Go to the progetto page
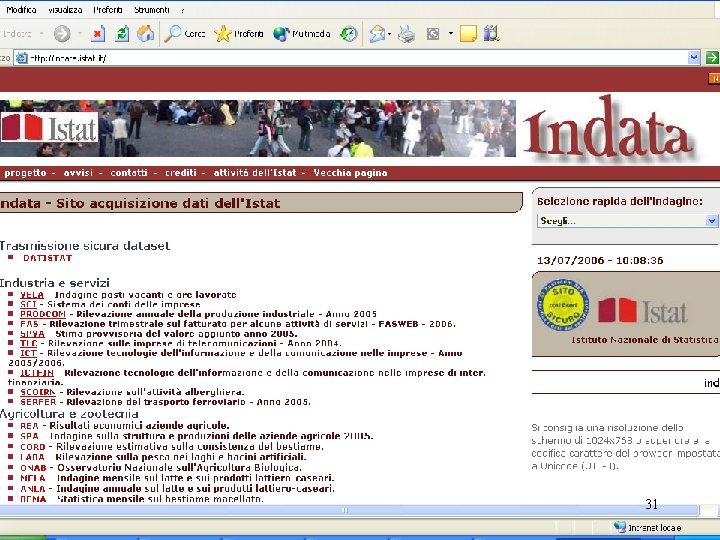720x540 pixels. [25, 173]
